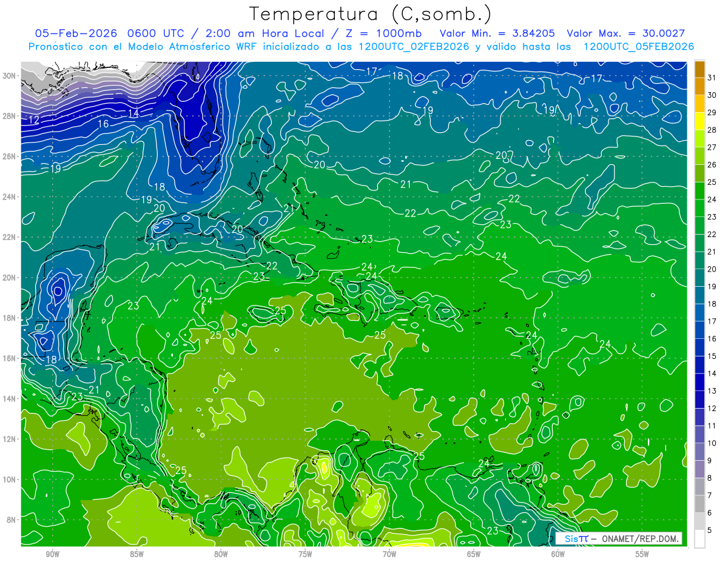Viewport: 728px width, 562px height.
Task: Click the "05-Feb-2026" date in the header
Action: coord(76,33)
